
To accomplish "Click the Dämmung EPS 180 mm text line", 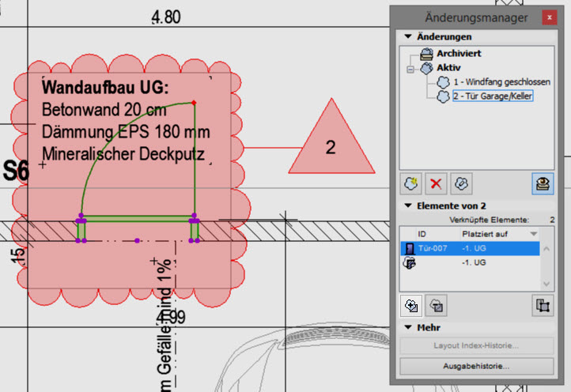I will [126, 131].
